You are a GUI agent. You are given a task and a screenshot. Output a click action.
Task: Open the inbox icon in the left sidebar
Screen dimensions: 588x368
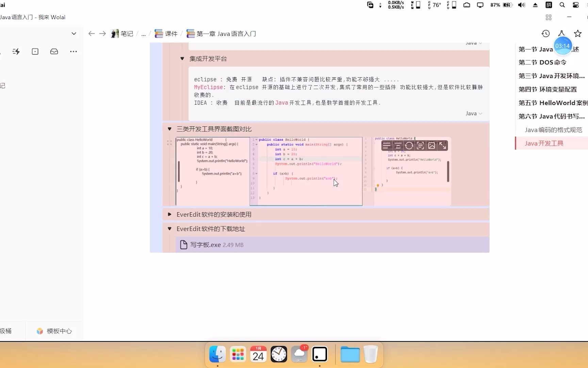click(54, 51)
